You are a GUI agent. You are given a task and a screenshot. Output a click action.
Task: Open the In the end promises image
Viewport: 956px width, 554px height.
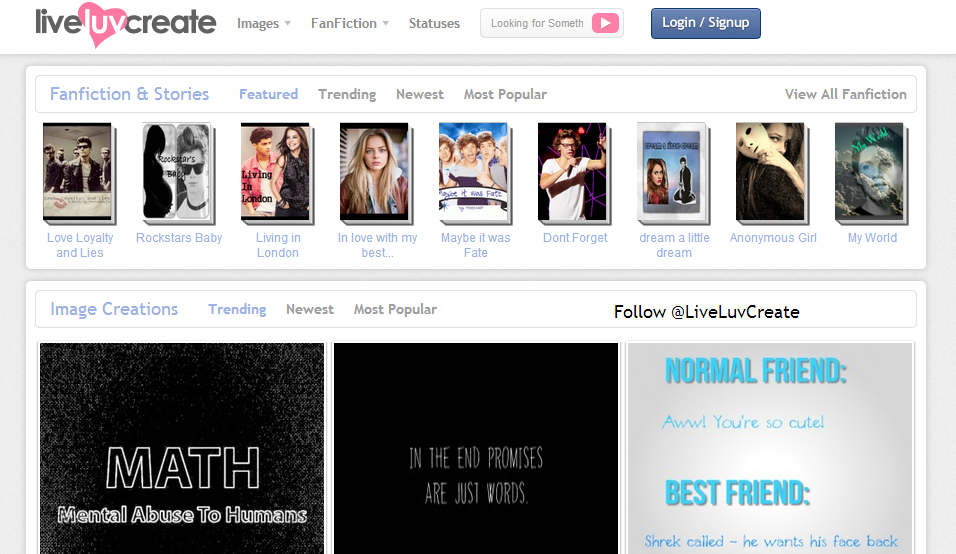tap(476, 448)
